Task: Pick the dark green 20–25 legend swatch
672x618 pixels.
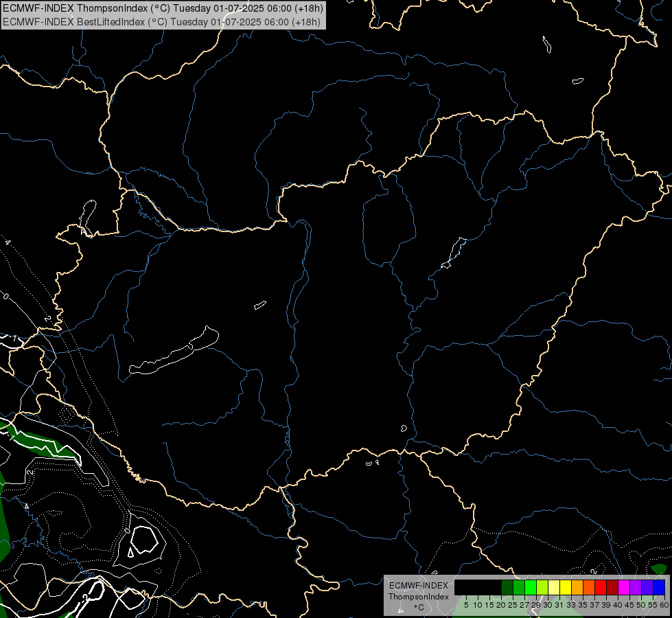Action: (x=507, y=588)
